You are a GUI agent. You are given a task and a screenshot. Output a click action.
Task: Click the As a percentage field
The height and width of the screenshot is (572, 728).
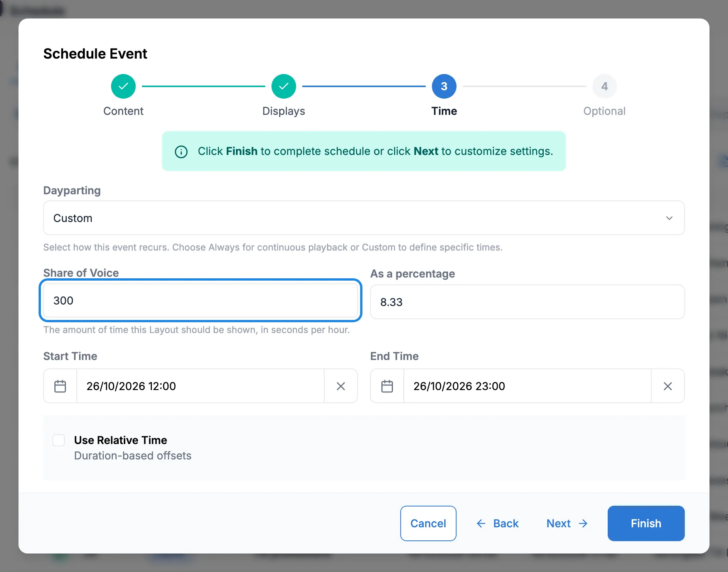527,302
